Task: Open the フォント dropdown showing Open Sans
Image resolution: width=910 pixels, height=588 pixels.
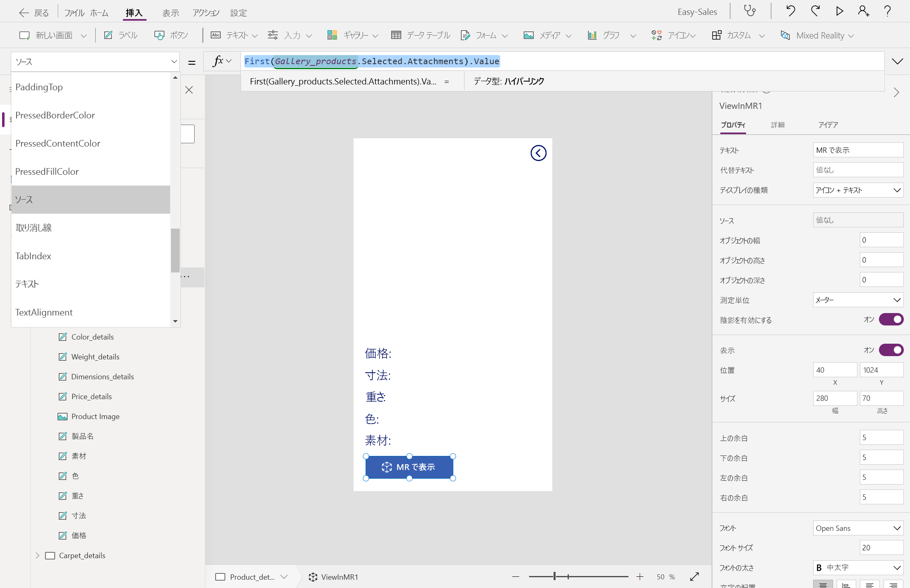Action: [857, 528]
